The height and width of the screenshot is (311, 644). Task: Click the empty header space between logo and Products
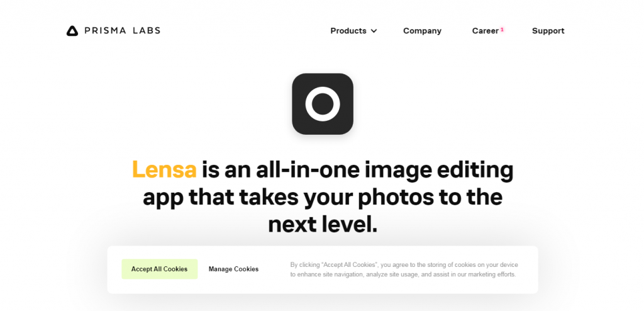click(245, 31)
